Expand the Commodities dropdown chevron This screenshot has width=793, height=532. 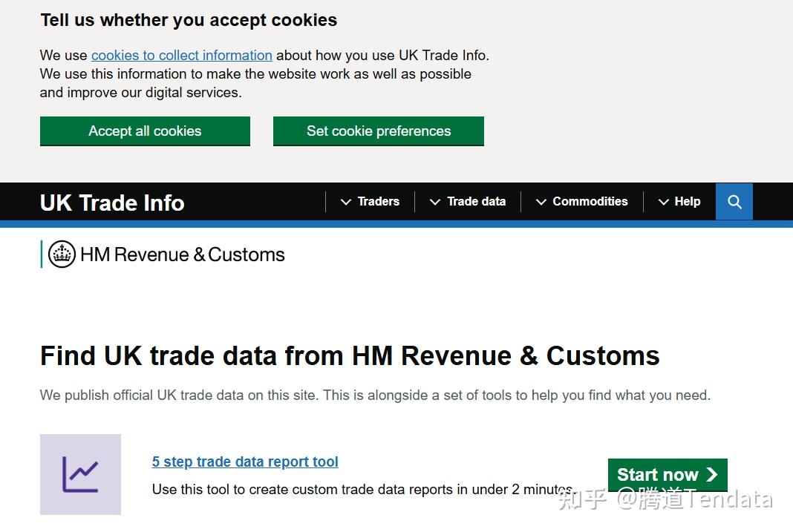(x=541, y=202)
